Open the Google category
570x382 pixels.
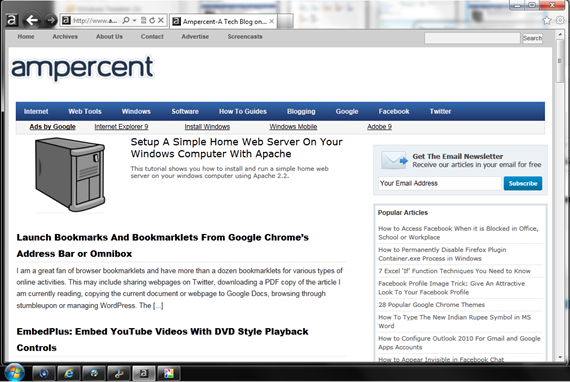pyautogui.click(x=347, y=112)
